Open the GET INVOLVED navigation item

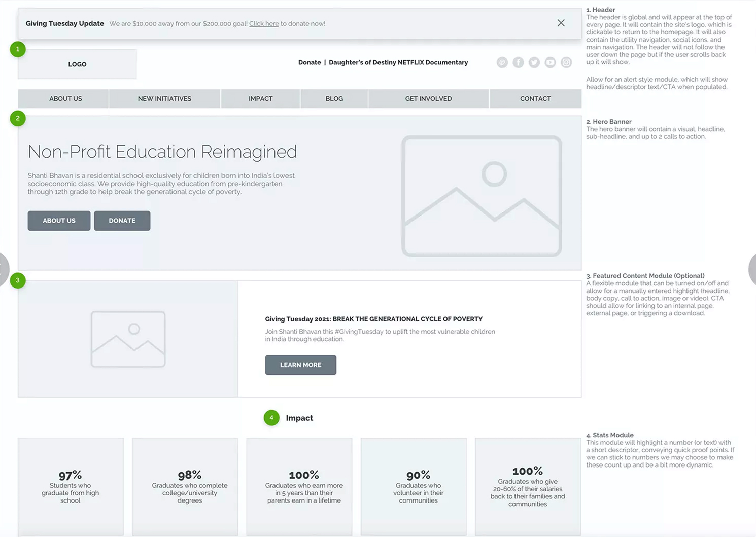[429, 99]
